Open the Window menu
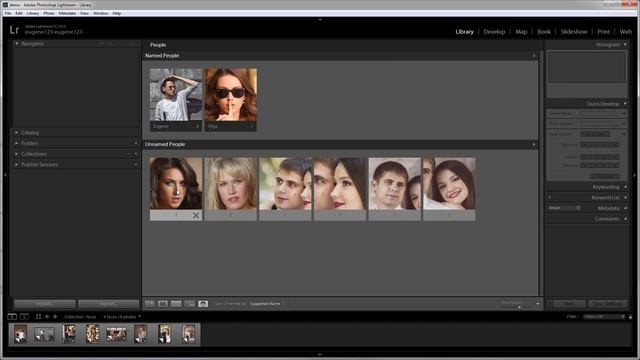 click(x=100, y=13)
